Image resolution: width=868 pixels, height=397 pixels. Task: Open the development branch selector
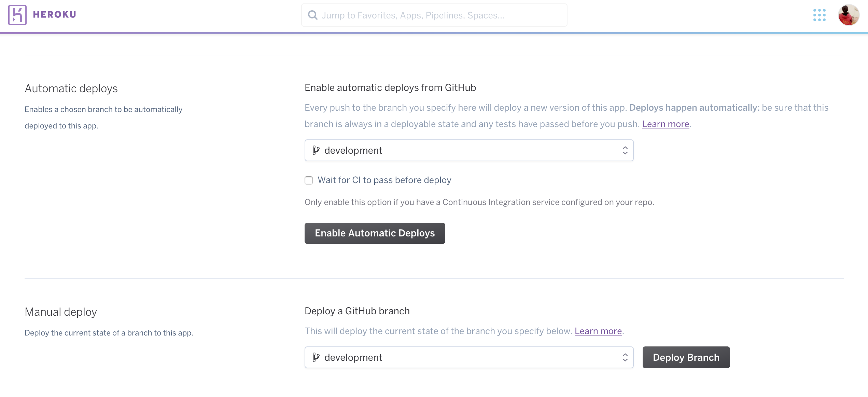470,150
